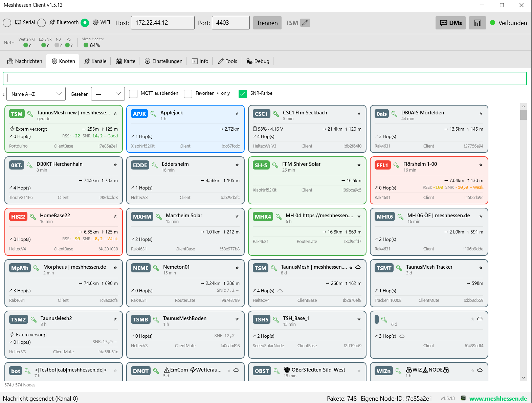
Task: Click key icon on CSC1 Ffm Seckbach card
Action: coord(276,114)
